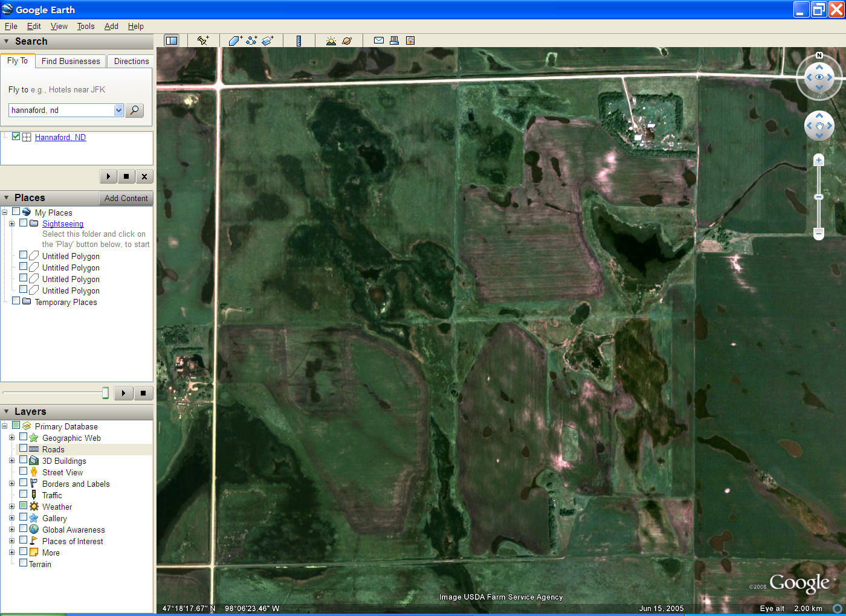This screenshot has width=846, height=616.
Task: Collapse the Search panel
Action: click(x=7, y=41)
